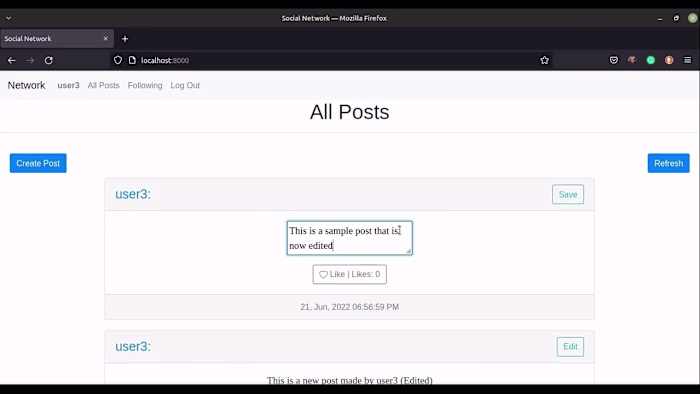Viewport: 700px width, 394px height.
Task: Click the orange extension icon in toolbar
Action: 669,60
